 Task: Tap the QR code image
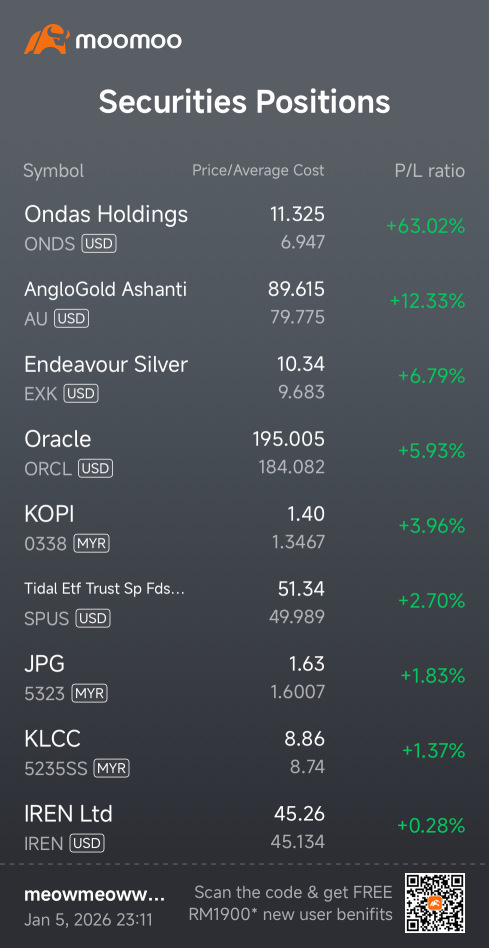[435, 903]
